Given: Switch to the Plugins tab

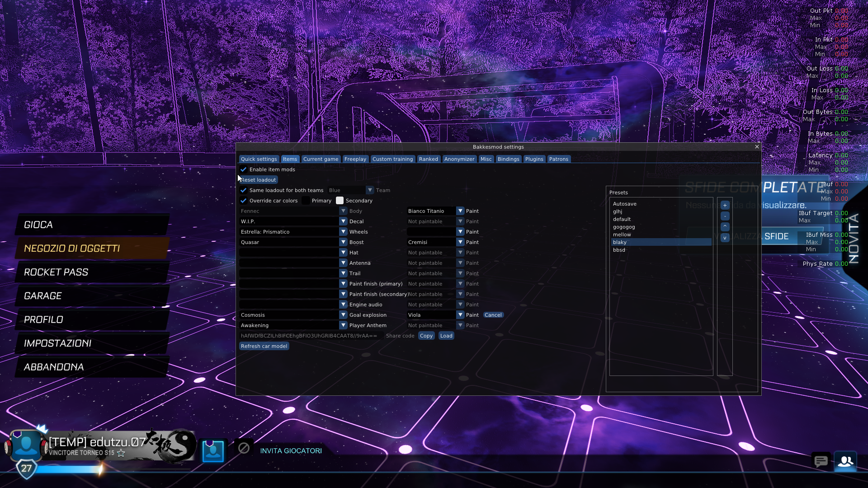Looking at the screenshot, I should coord(534,159).
